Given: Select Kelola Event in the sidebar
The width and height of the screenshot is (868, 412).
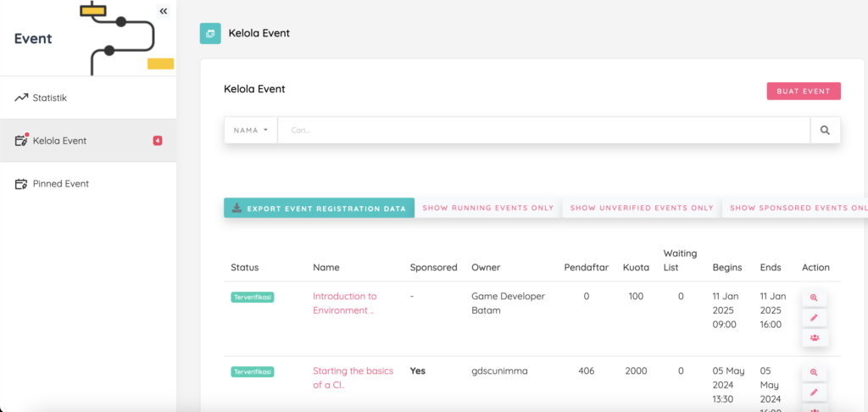Looking at the screenshot, I should [x=59, y=141].
